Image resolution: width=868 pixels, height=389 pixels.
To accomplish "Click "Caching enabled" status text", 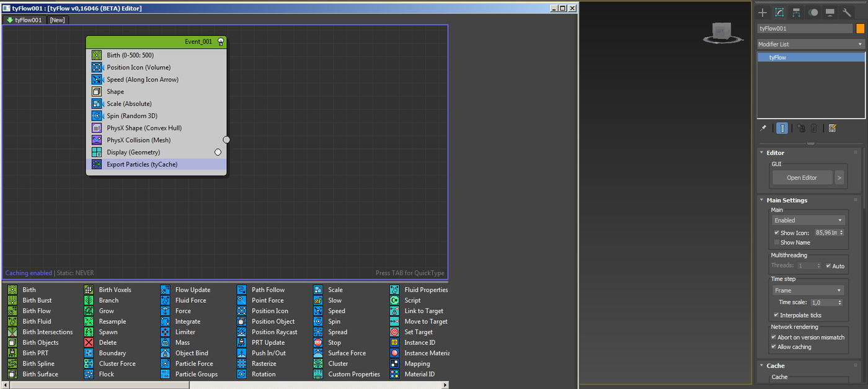I will (x=29, y=273).
